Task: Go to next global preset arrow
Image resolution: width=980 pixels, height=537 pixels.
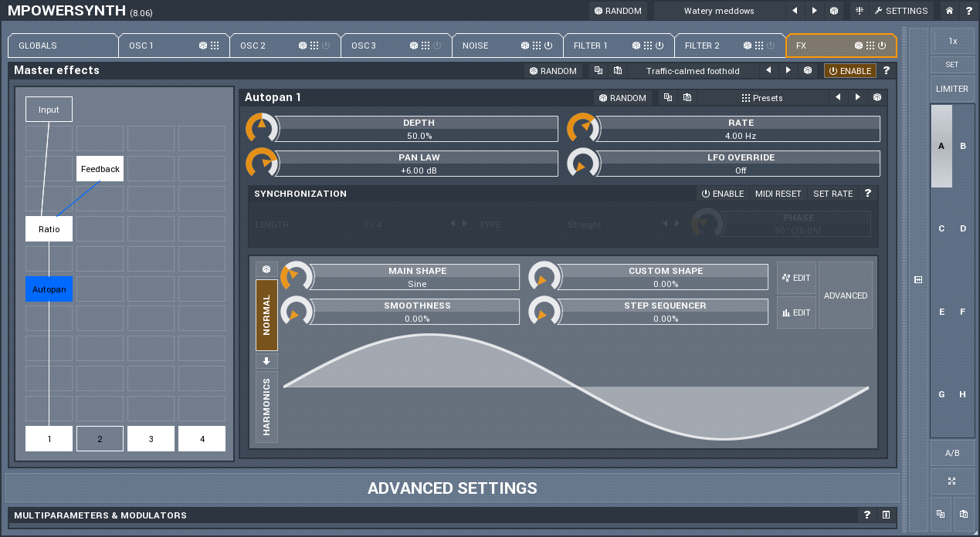Action: tap(814, 11)
